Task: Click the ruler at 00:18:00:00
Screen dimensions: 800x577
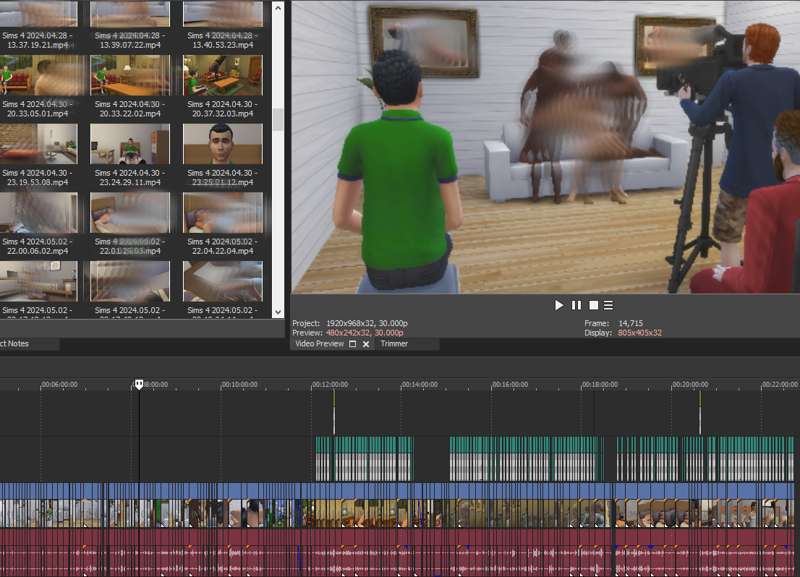Action: (x=600, y=384)
